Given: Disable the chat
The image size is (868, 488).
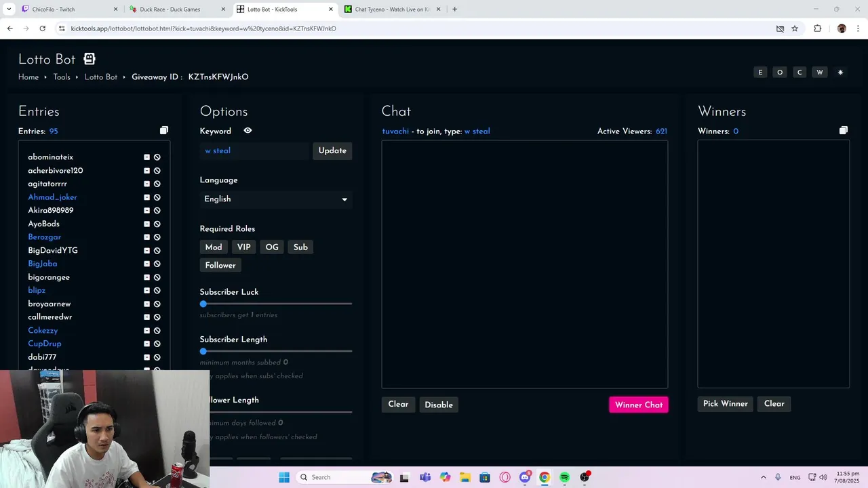Looking at the screenshot, I should click(439, 405).
